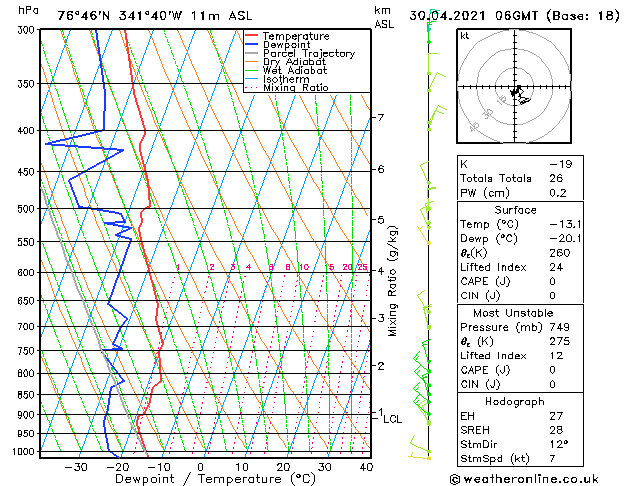Click the Wet Adiabat legend label
This screenshot has height=486, width=629.
[x=295, y=71]
